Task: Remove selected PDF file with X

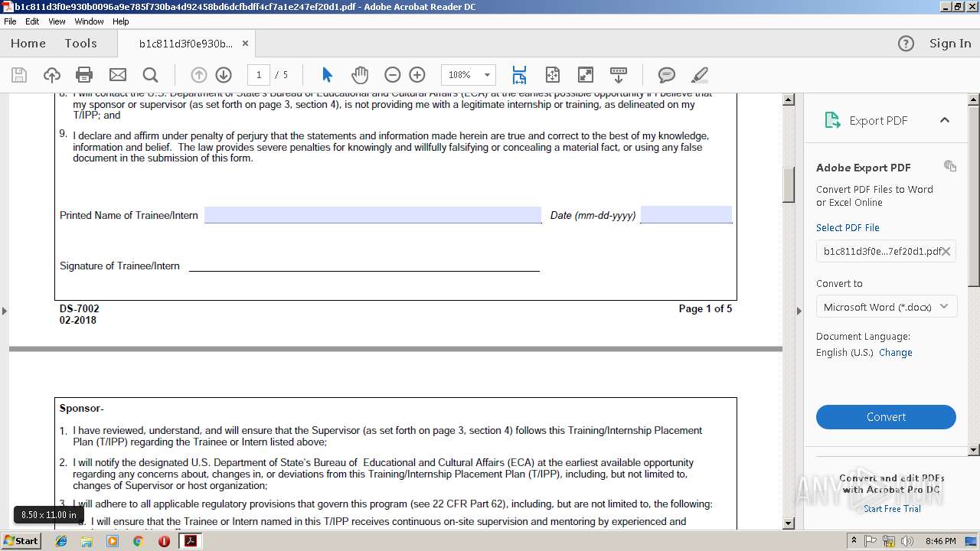Action: 946,251
